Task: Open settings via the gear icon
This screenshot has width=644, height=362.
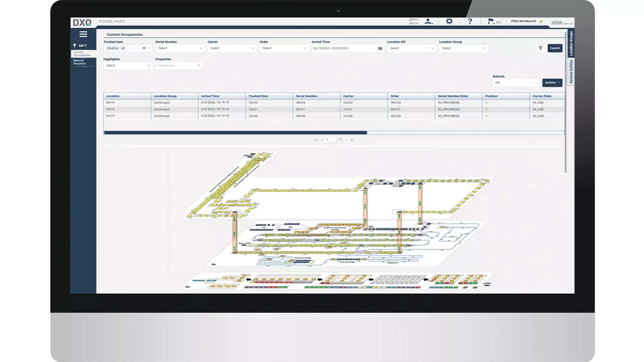Action: (449, 21)
